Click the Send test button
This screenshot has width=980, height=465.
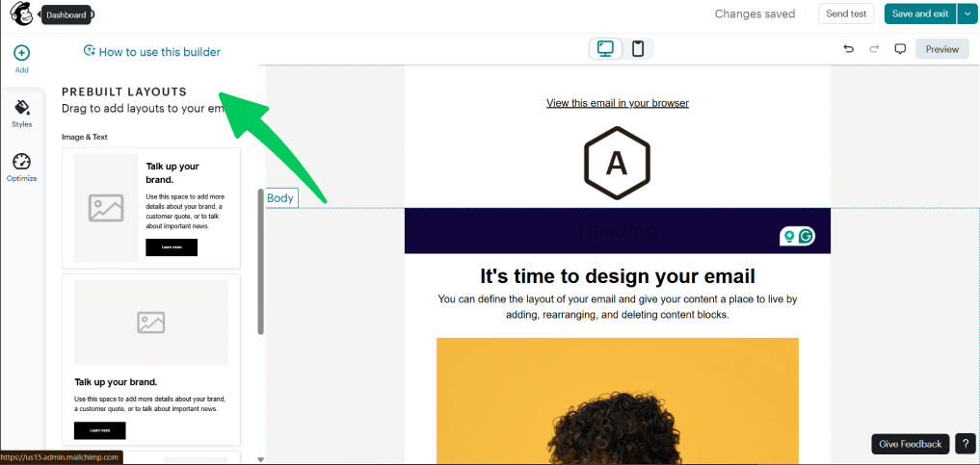point(846,13)
